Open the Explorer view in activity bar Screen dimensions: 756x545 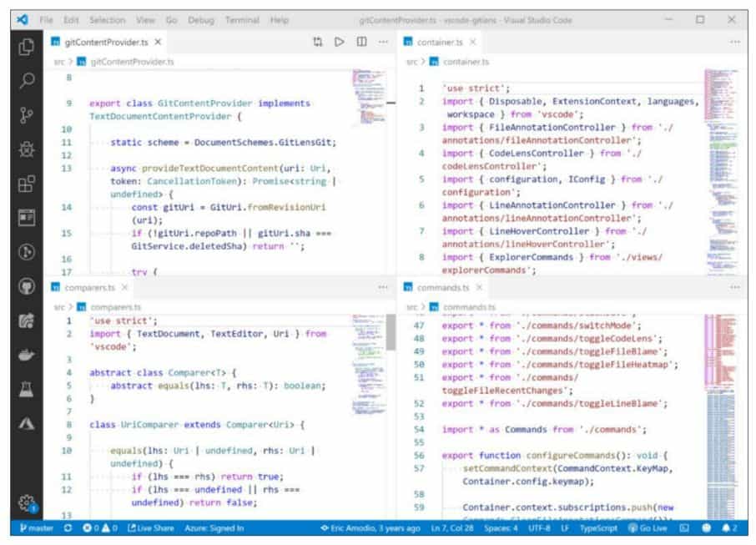click(27, 47)
